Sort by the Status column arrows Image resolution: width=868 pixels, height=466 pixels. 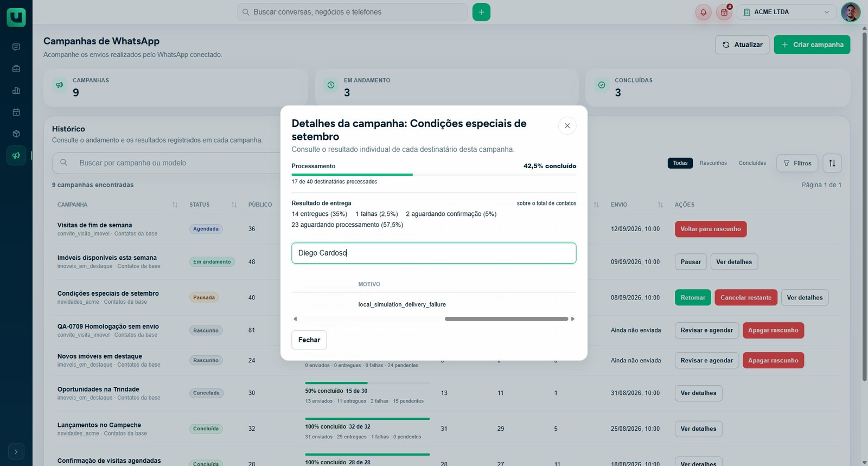[234, 205]
